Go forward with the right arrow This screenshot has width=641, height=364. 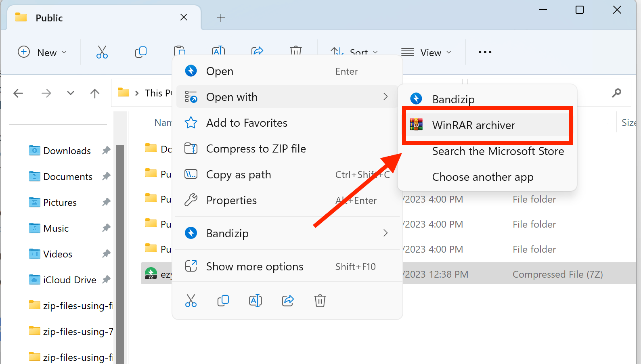[46, 94]
